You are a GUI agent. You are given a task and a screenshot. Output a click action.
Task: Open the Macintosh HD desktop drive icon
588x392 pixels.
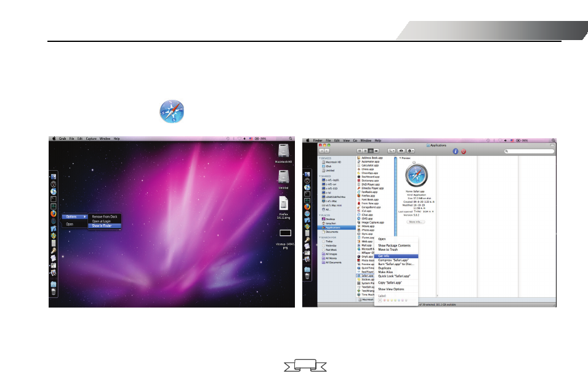[x=283, y=151]
